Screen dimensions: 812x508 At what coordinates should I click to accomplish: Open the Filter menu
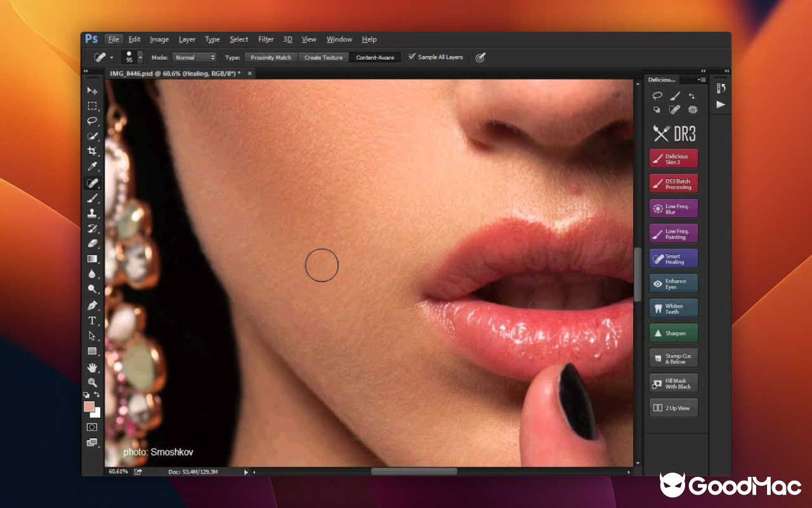tap(265, 39)
